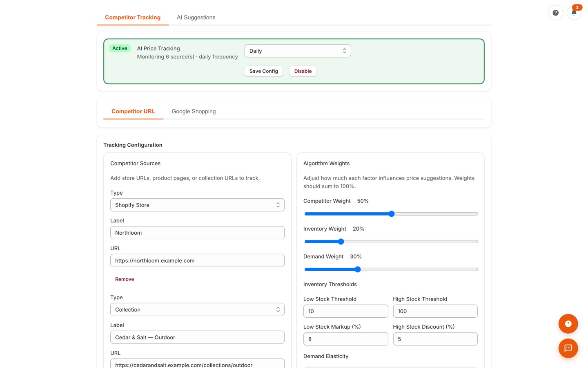Click 'Monitoring 6 source(s) · daily frequency' text
The image size is (588, 368).
[x=187, y=57]
